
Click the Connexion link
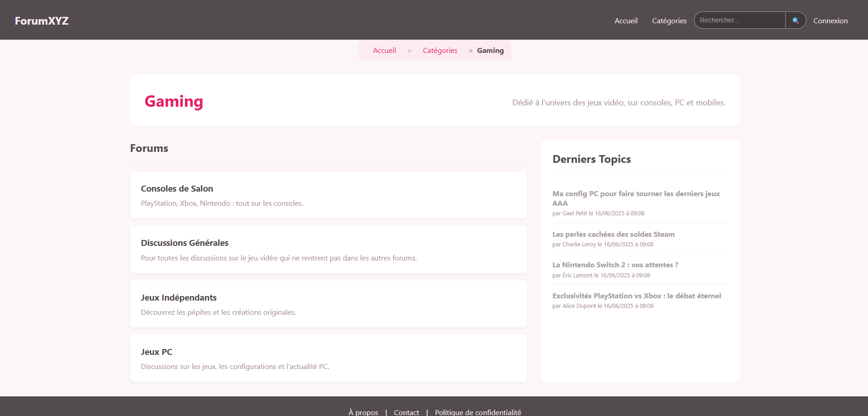830,21
